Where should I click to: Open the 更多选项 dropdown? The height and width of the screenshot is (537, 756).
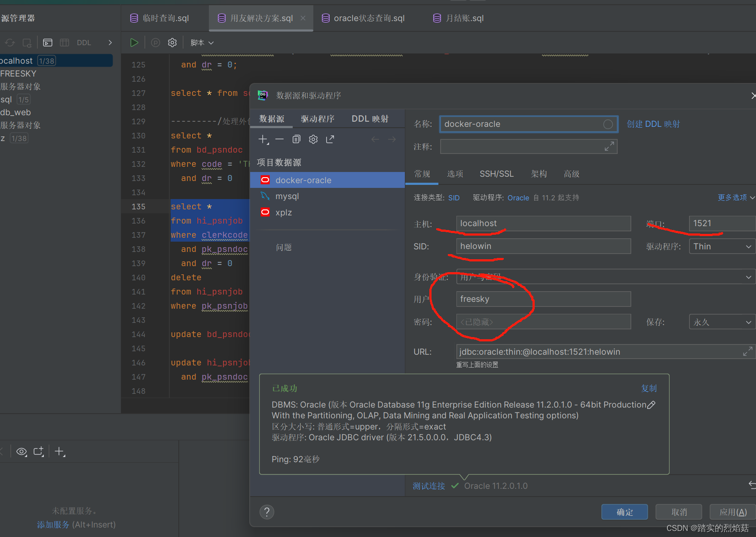pyautogui.click(x=736, y=197)
